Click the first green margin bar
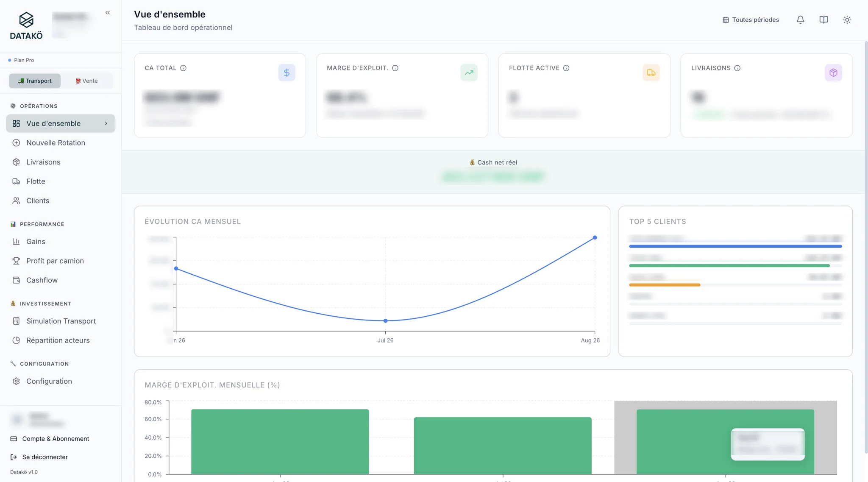 click(x=280, y=442)
